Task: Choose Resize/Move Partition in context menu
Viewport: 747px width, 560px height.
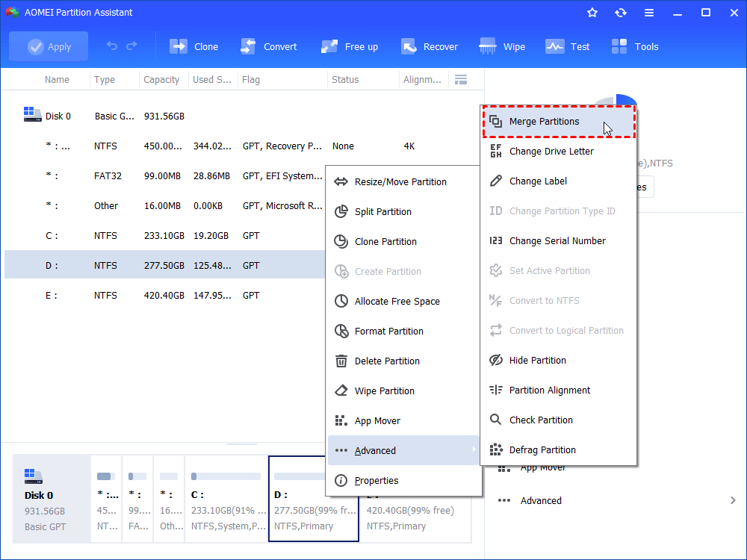Action: coord(403,182)
